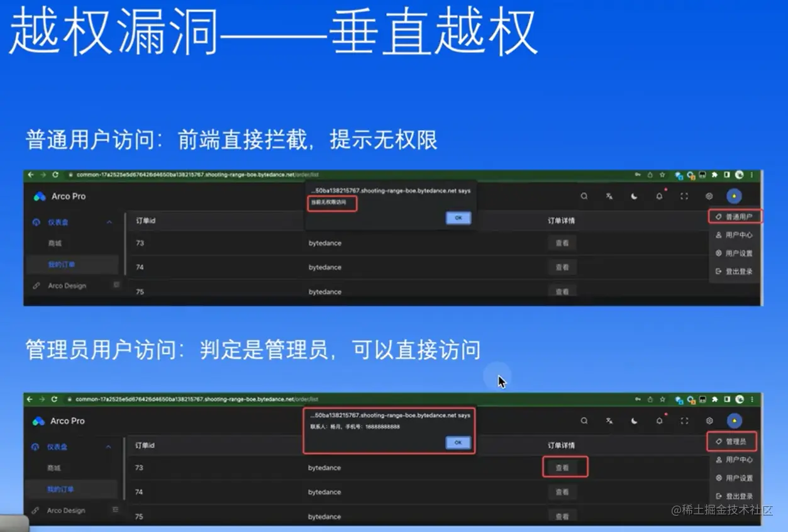The width and height of the screenshot is (788, 532).
Task: Click sidebar collapse icon in 管理员 screenshot
Action: 115,509
